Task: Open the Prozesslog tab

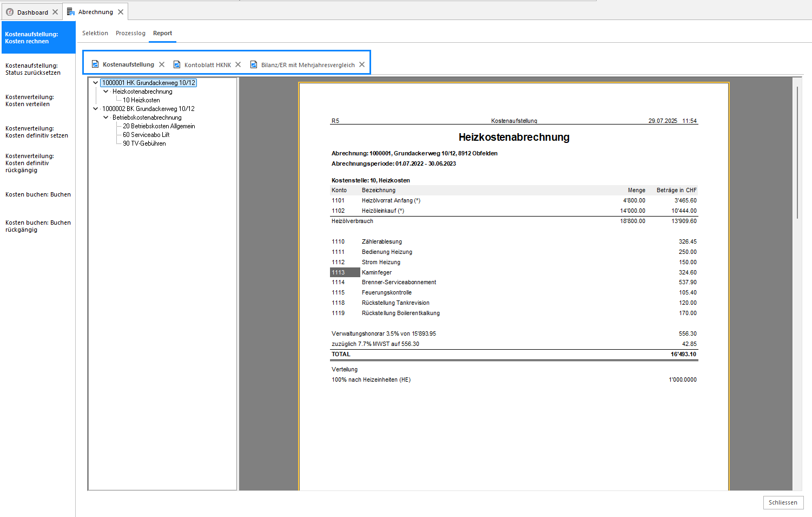Action: (x=130, y=33)
